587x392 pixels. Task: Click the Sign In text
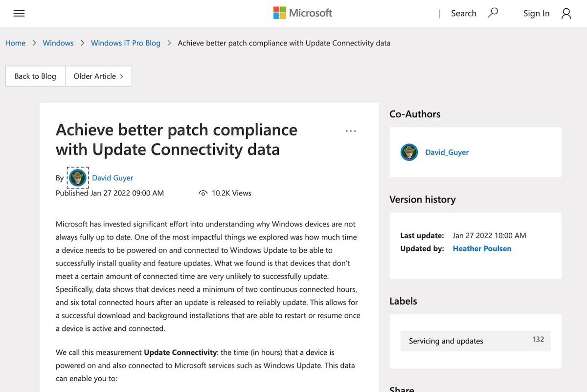(x=537, y=13)
